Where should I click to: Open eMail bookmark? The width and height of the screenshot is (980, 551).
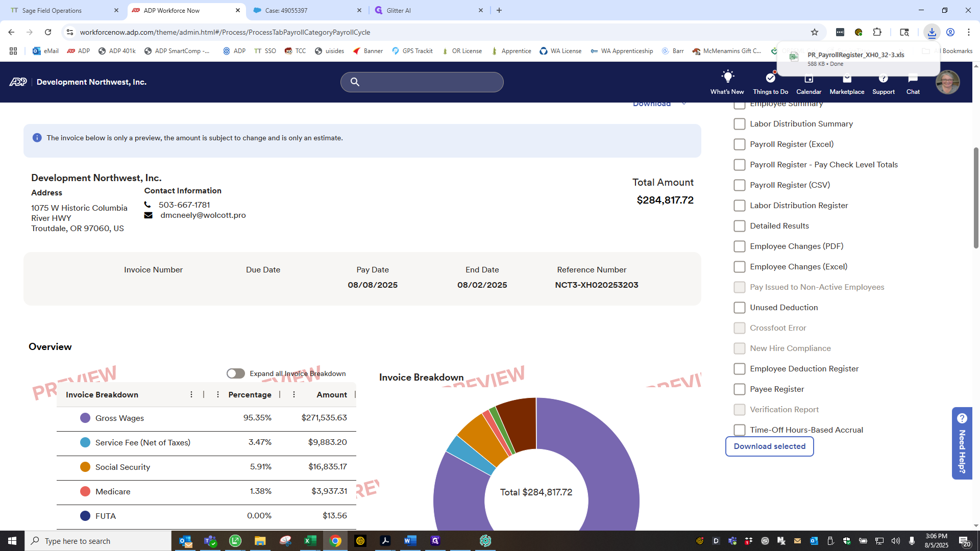click(45, 51)
